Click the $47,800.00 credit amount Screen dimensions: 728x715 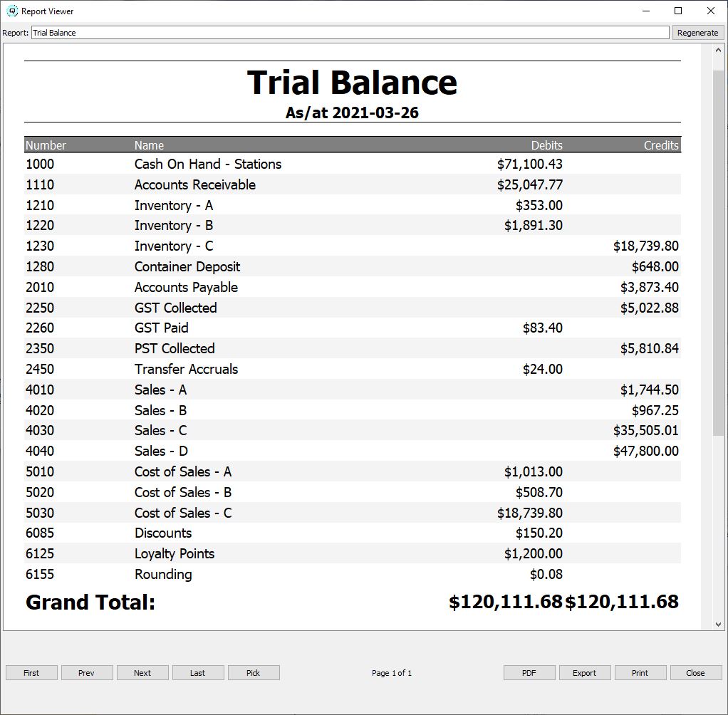tap(646, 451)
